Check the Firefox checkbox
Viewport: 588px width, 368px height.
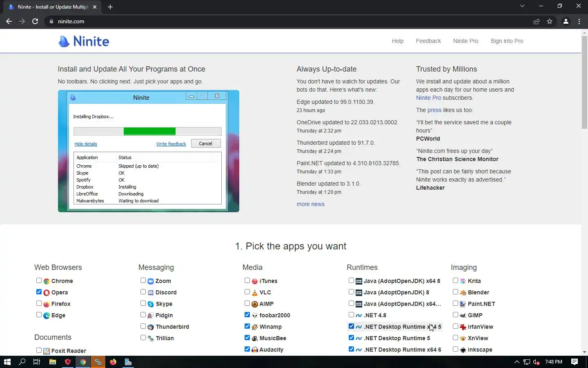tap(39, 303)
